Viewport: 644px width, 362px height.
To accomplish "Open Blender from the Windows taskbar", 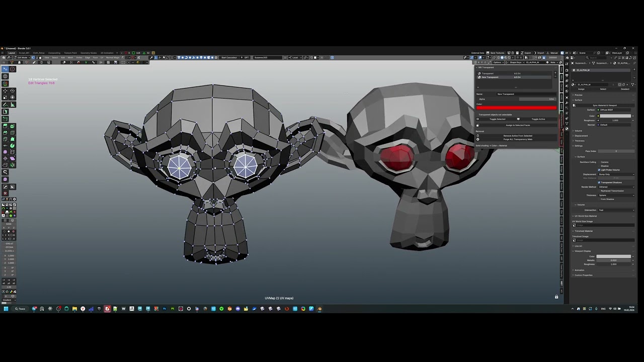I will click(319, 309).
